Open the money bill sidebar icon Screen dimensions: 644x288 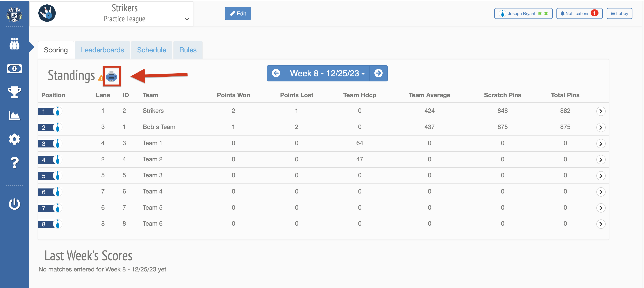coord(14,68)
